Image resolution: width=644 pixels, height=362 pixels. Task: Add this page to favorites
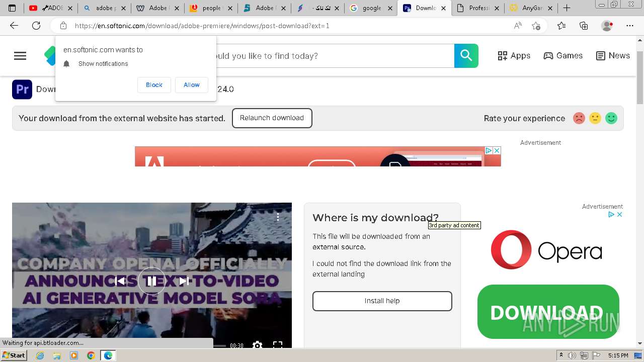tap(536, 26)
